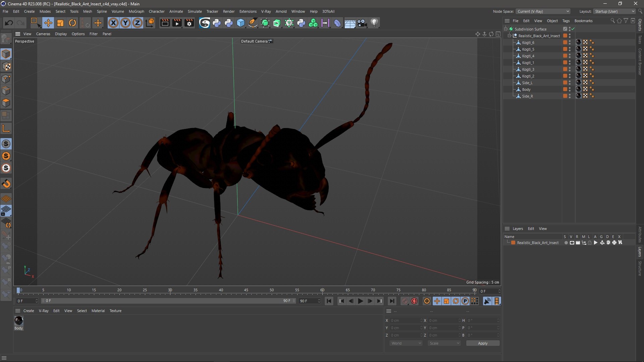Open the Layers vertical tab
This screenshot has height=362, width=644.
pos(640,252)
